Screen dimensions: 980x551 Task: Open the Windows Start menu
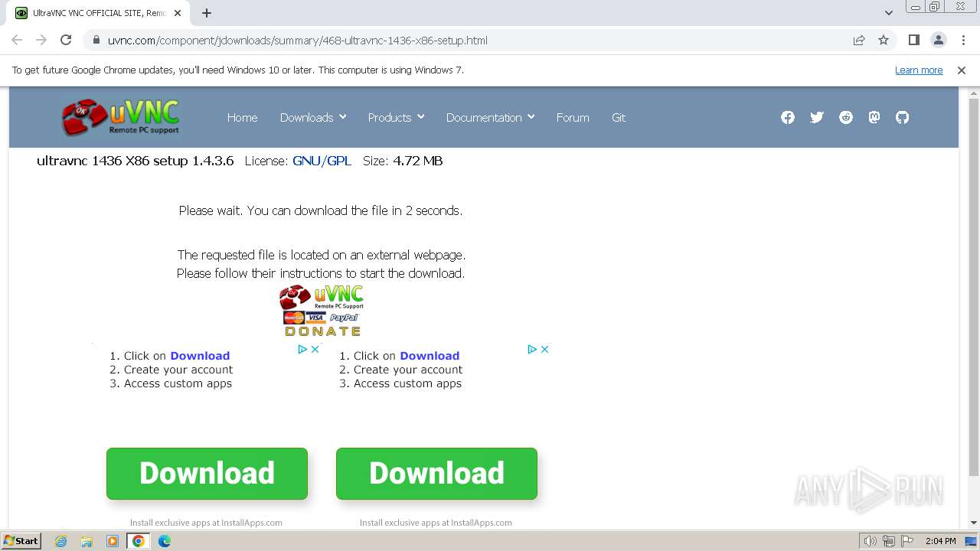(x=21, y=541)
